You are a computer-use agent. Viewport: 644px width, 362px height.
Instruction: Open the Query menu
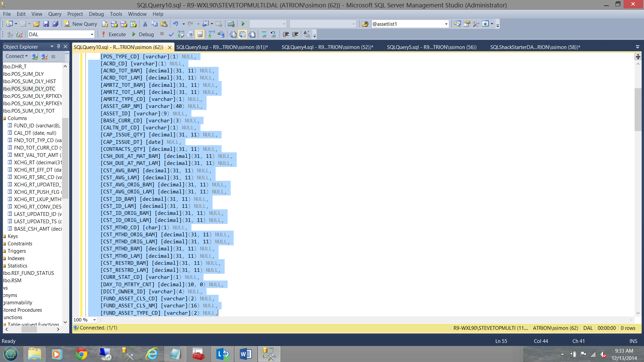click(x=55, y=14)
